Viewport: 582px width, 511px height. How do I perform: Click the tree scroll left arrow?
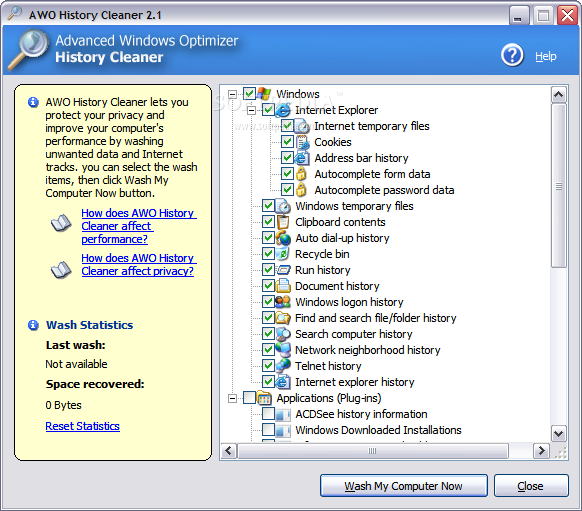(x=228, y=451)
